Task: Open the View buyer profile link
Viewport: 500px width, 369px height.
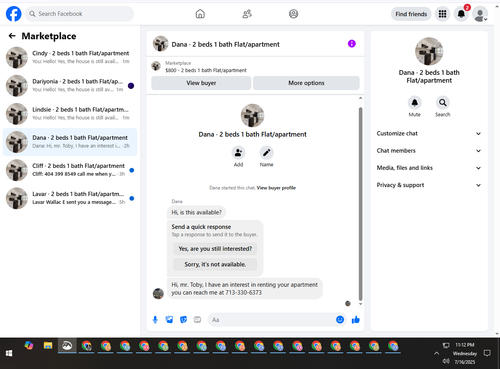Action: click(x=276, y=188)
